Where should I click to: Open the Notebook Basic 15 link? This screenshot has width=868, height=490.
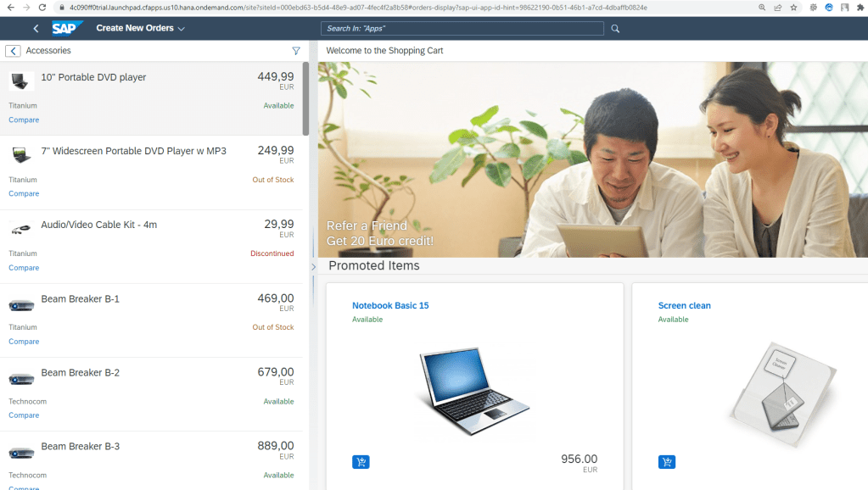pos(390,305)
